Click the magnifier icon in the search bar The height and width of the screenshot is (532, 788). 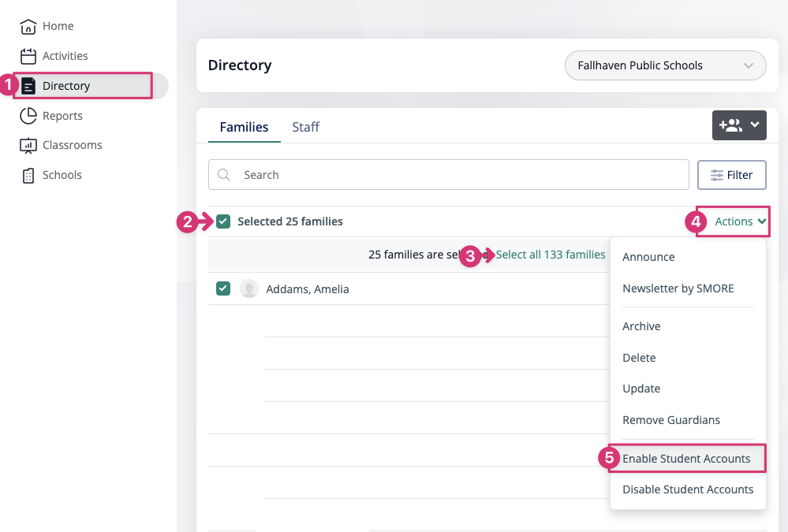click(x=224, y=175)
